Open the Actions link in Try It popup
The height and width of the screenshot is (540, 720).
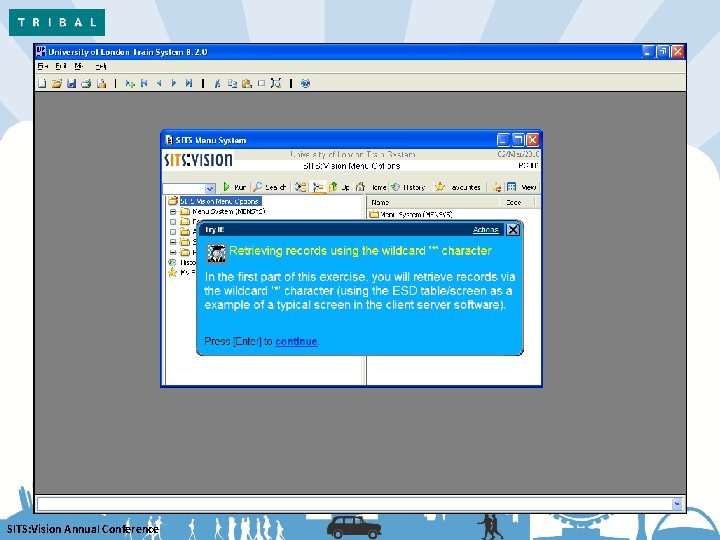(485, 230)
